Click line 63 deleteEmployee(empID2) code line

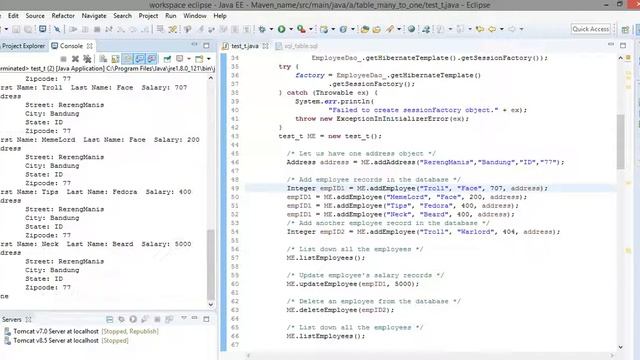click(x=340, y=310)
